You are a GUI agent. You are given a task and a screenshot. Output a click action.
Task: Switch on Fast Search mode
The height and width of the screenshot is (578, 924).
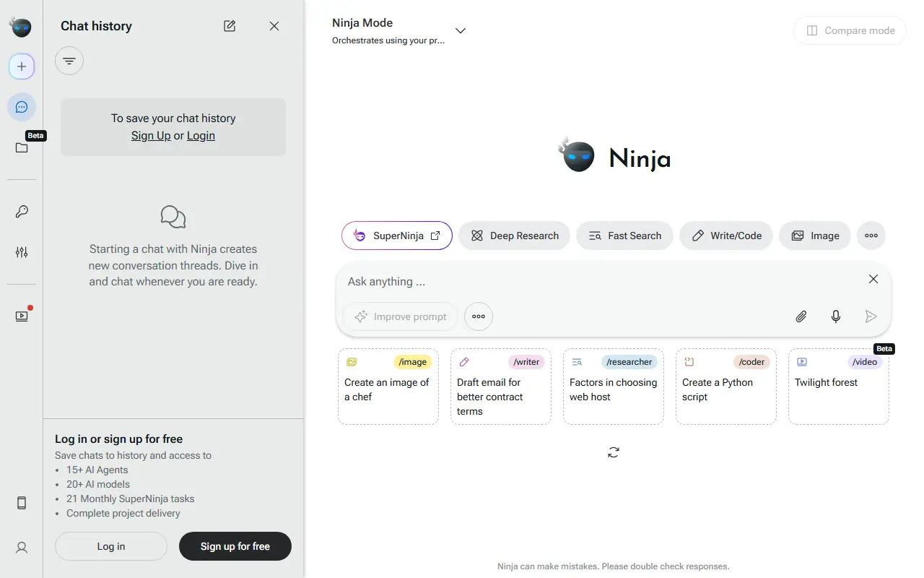tap(624, 236)
